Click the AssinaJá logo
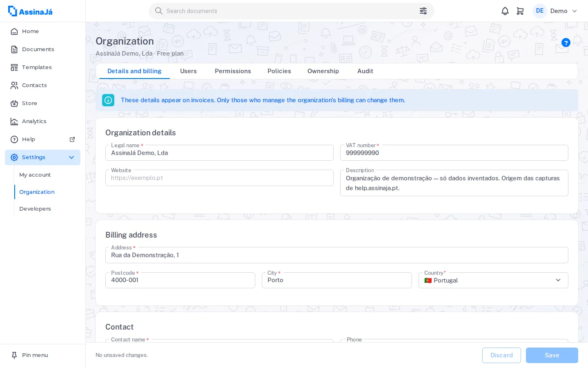This screenshot has width=588, height=368. (x=30, y=11)
